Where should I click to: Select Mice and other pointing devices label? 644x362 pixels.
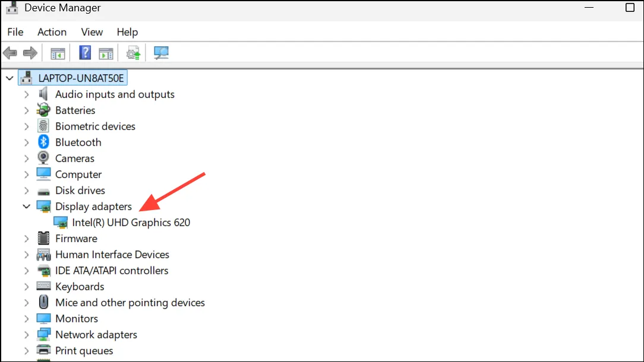pos(130,303)
